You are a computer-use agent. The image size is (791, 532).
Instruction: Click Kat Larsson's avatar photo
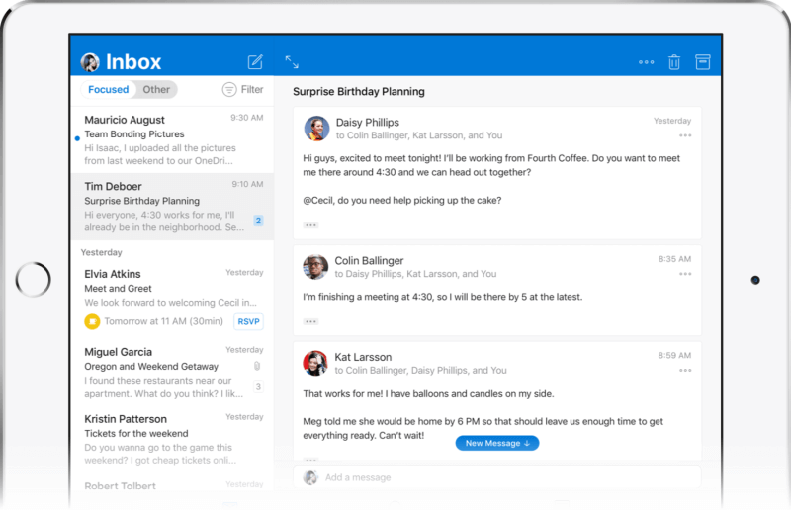pos(315,363)
